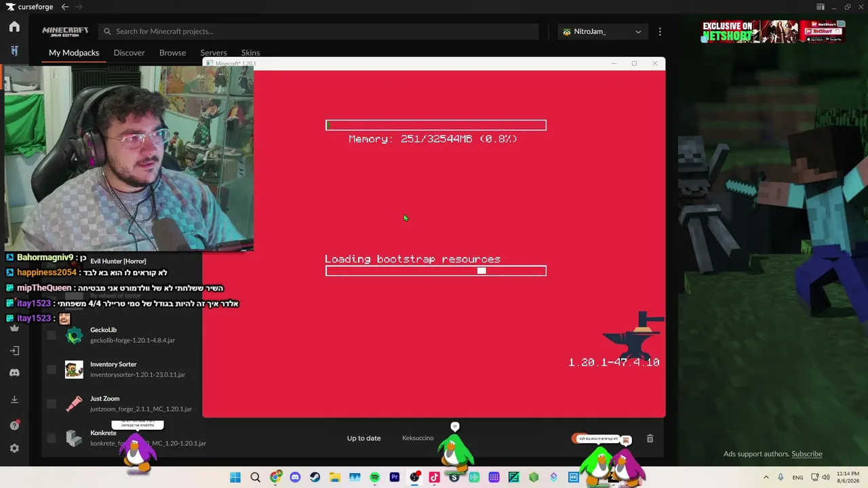Screen dimensions: 868x488
Task: Open TikTok from the taskbar
Action: click(x=435, y=477)
